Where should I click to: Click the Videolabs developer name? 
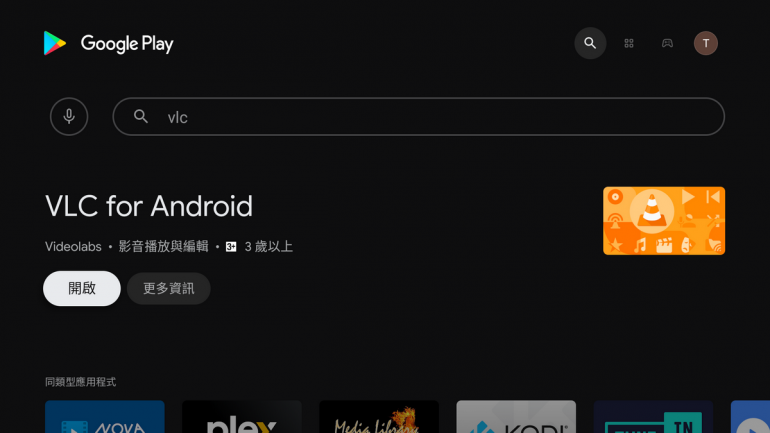(x=73, y=246)
